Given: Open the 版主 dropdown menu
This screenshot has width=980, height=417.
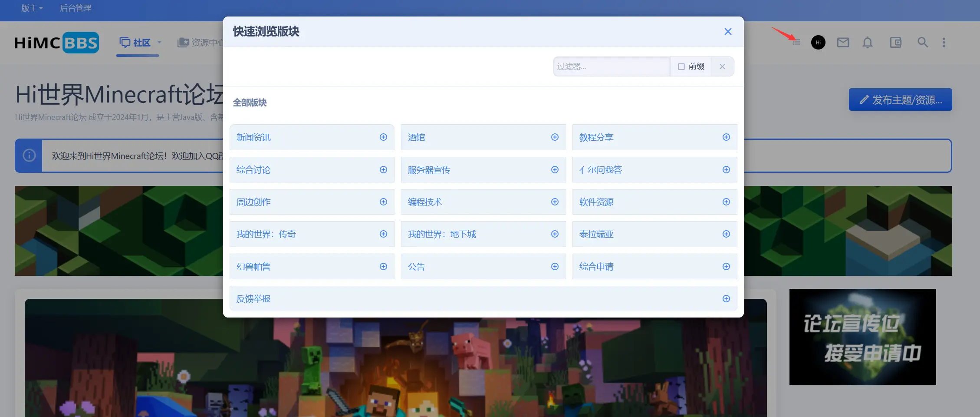Looking at the screenshot, I should point(32,8).
